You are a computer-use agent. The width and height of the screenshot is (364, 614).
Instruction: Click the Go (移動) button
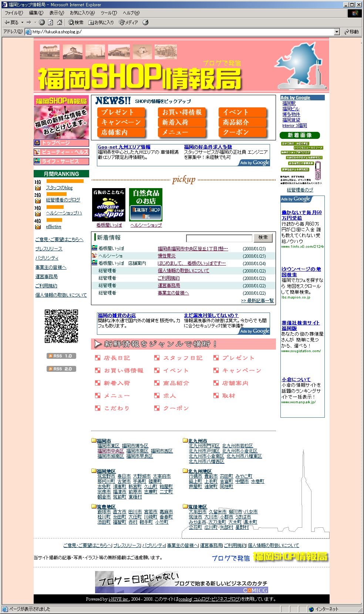click(x=351, y=32)
